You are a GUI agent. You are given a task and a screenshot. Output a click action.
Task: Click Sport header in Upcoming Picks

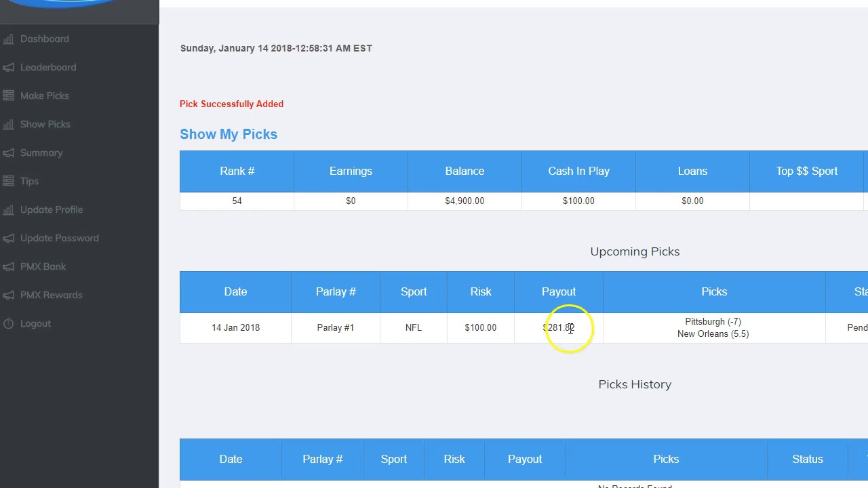point(414,292)
